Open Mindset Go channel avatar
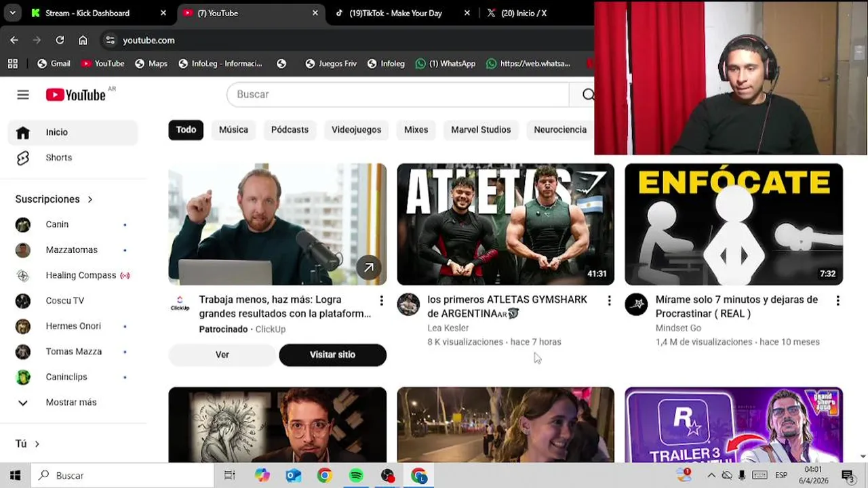 [636, 304]
